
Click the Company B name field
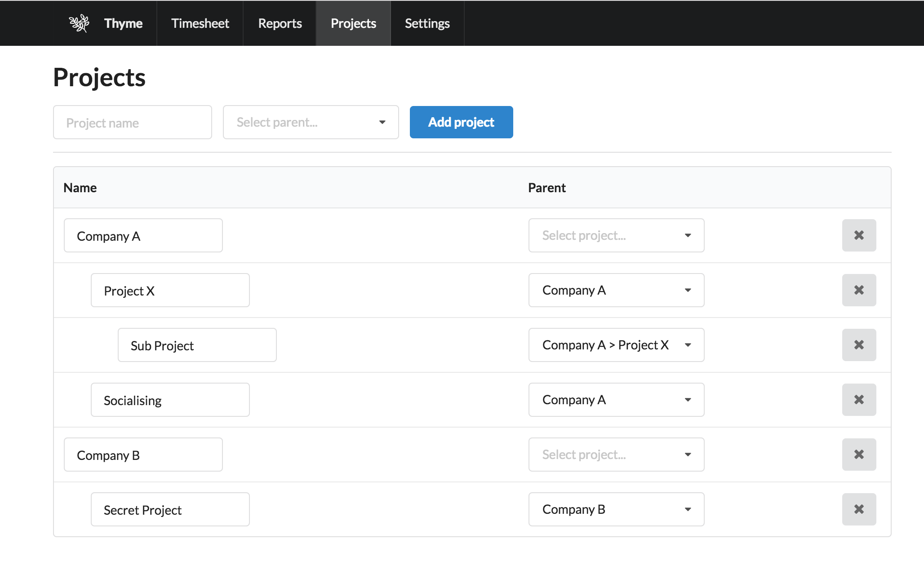click(143, 455)
